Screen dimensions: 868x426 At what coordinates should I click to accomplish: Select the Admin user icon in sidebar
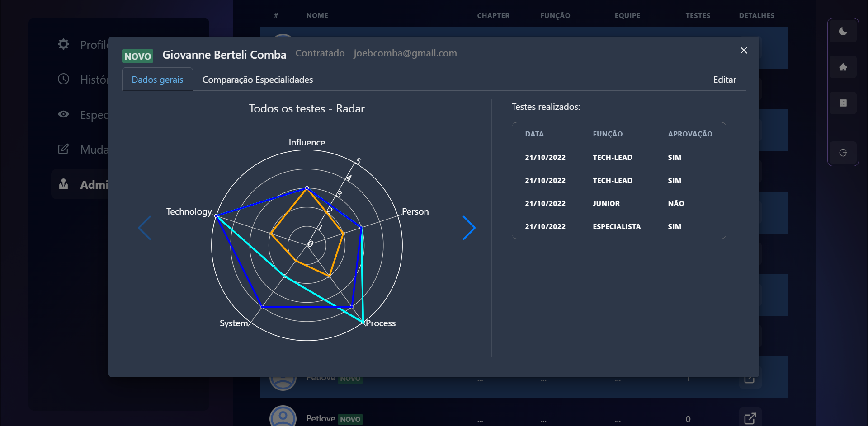pyautogui.click(x=64, y=184)
